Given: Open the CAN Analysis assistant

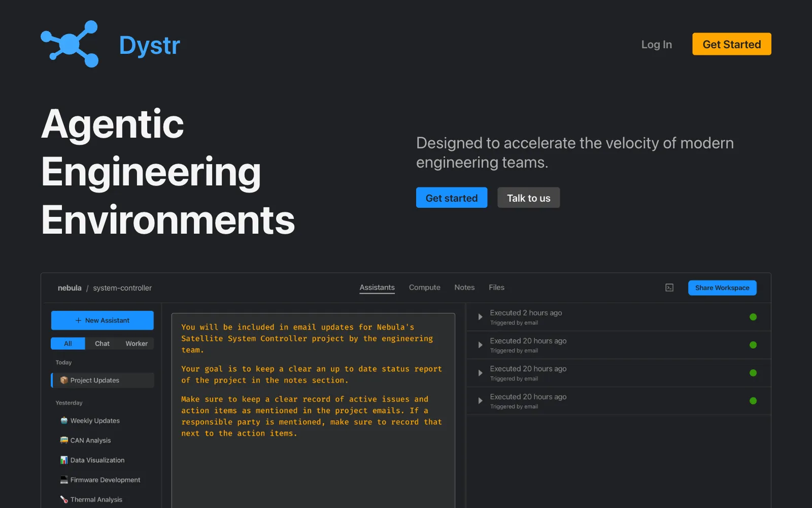Looking at the screenshot, I should tap(103, 440).
